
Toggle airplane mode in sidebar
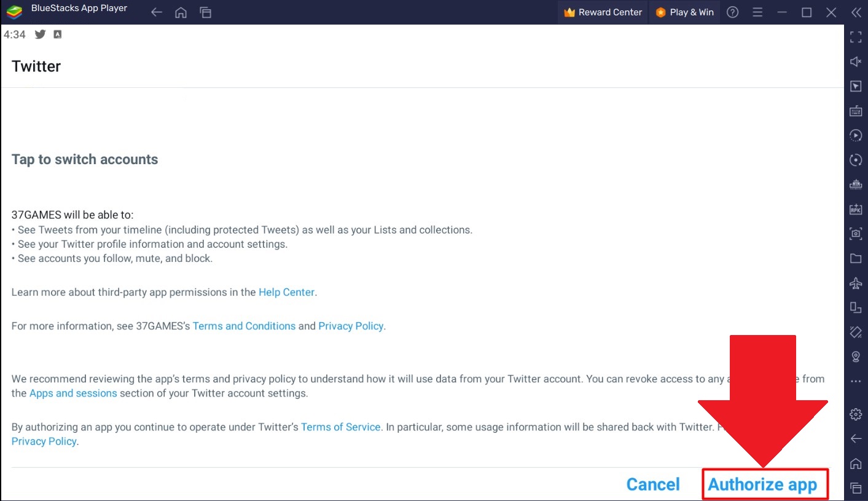tap(856, 283)
